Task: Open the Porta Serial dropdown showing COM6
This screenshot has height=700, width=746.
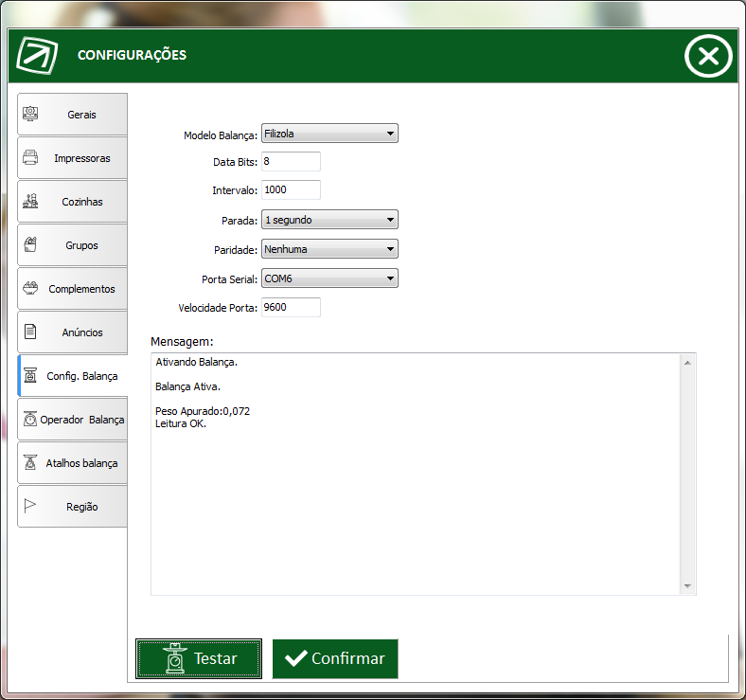Action: pos(329,278)
